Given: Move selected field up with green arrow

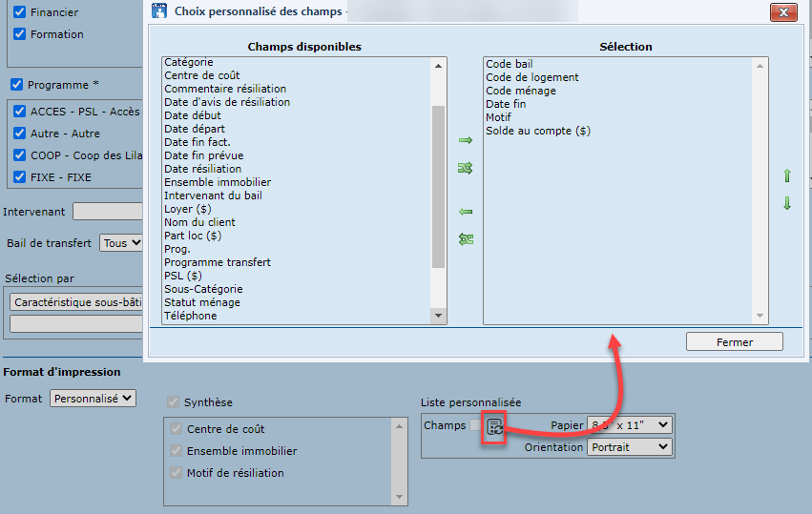Looking at the screenshot, I should coord(787,175).
